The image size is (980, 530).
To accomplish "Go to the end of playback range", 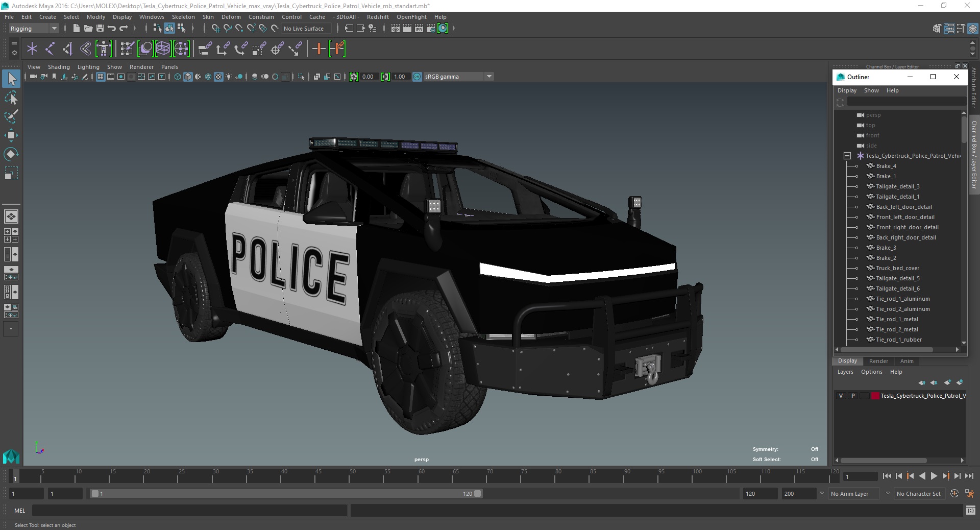I will tap(969, 476).
